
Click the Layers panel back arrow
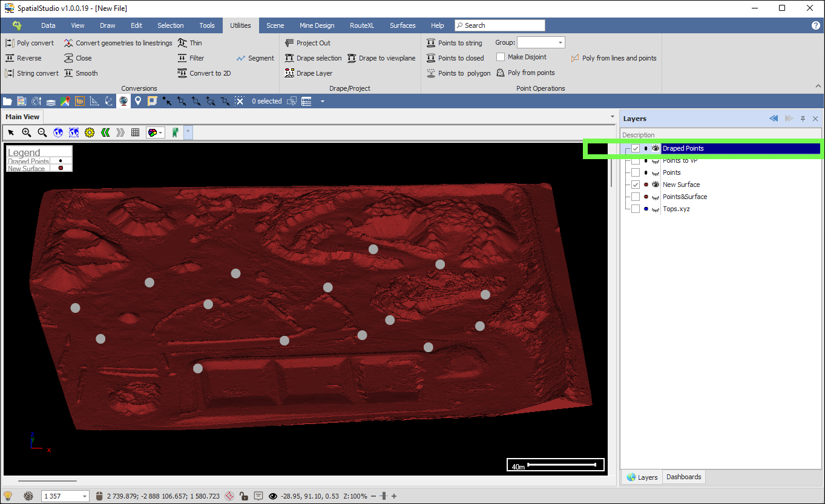[x=774, y=119]
